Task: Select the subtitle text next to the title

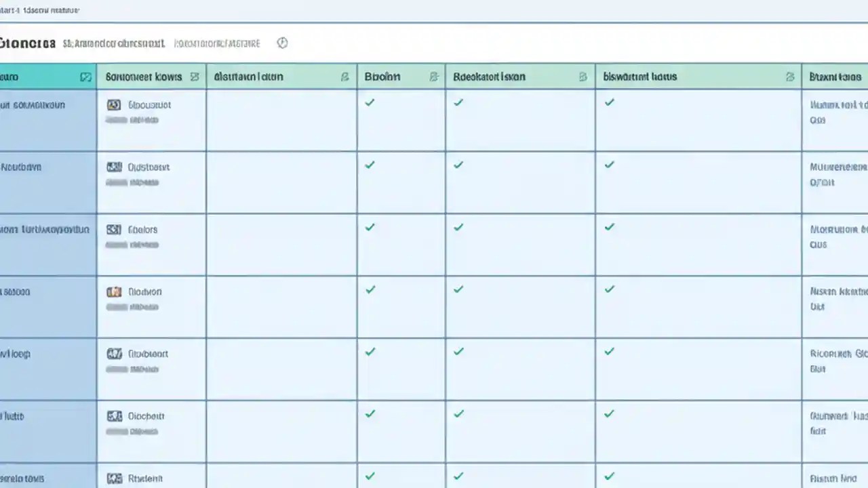Action: (113, 43)
